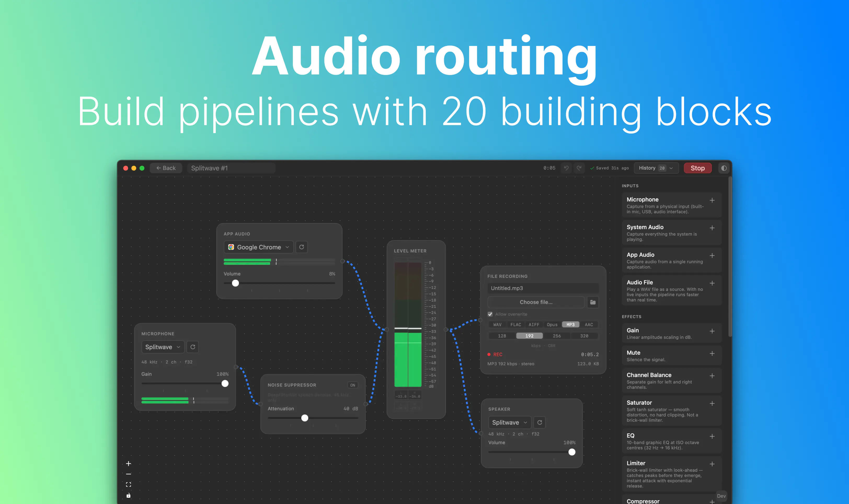Open the folder icon in File Recording
Viewport: 849px width, 504px height.
pyautogui.click(x=593, y=302)
